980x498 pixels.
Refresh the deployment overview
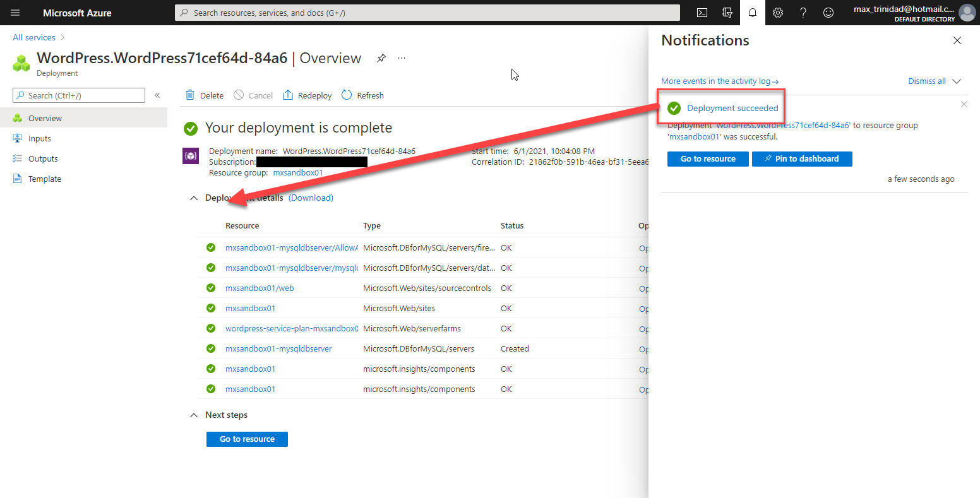pyautogui.click(x=362, y=95)
